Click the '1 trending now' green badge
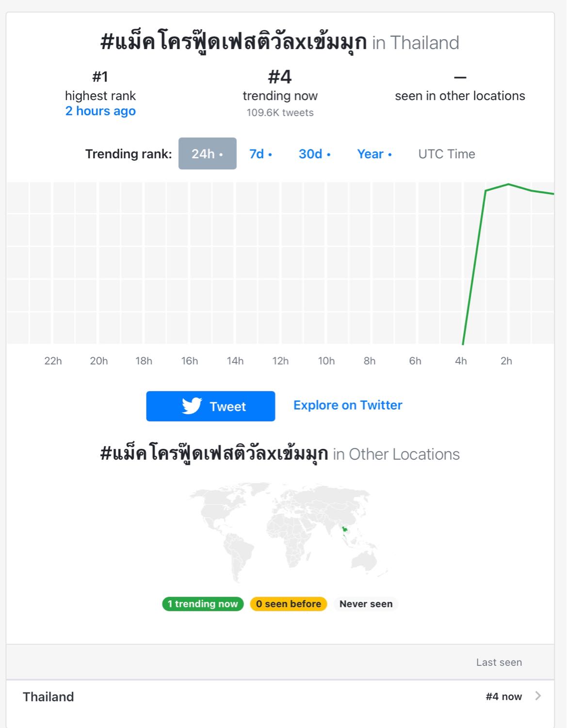Viewport: 567px width, 728px height. click(203, 604)
